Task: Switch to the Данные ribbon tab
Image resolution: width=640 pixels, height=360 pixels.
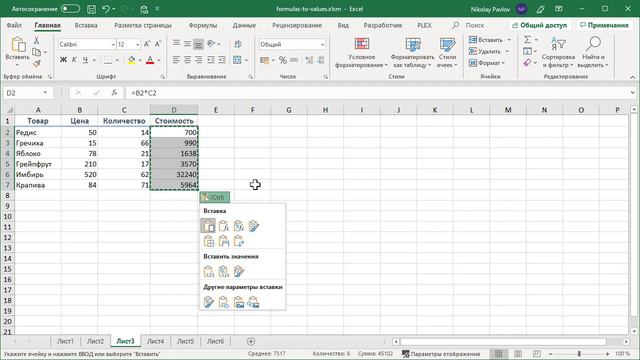Action: coord(244,25)
